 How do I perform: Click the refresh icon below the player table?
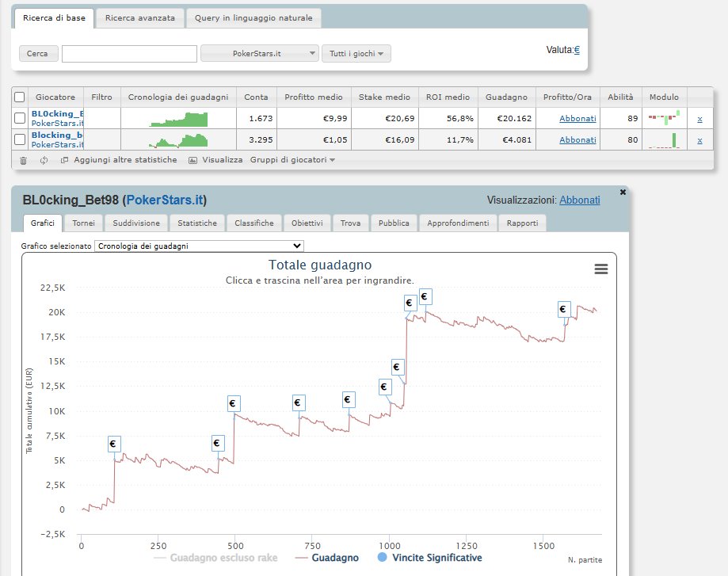[44, 160]
